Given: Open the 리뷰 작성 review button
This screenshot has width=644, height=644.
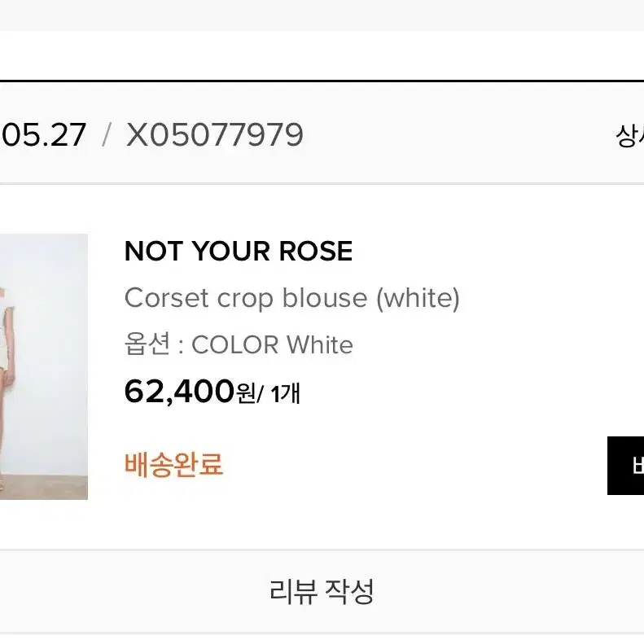Looking at the screenshot, I should coord(322,591).
